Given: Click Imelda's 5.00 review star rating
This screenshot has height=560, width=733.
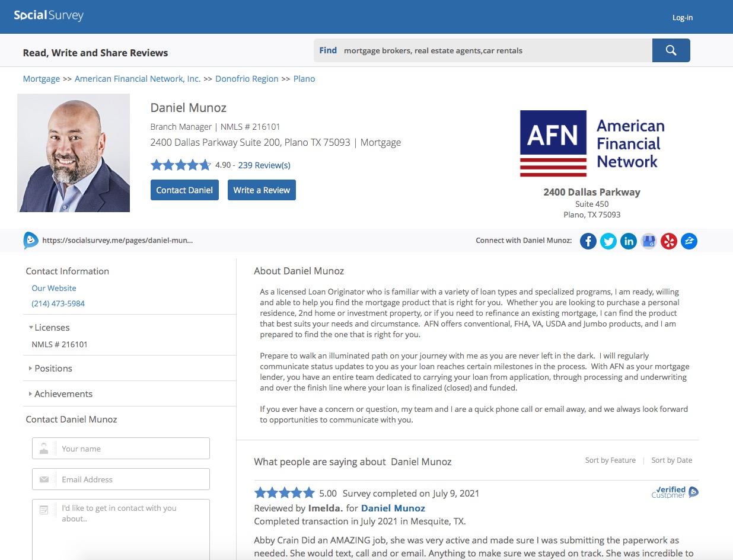Looking at the screenshot, I should [284, 493].
